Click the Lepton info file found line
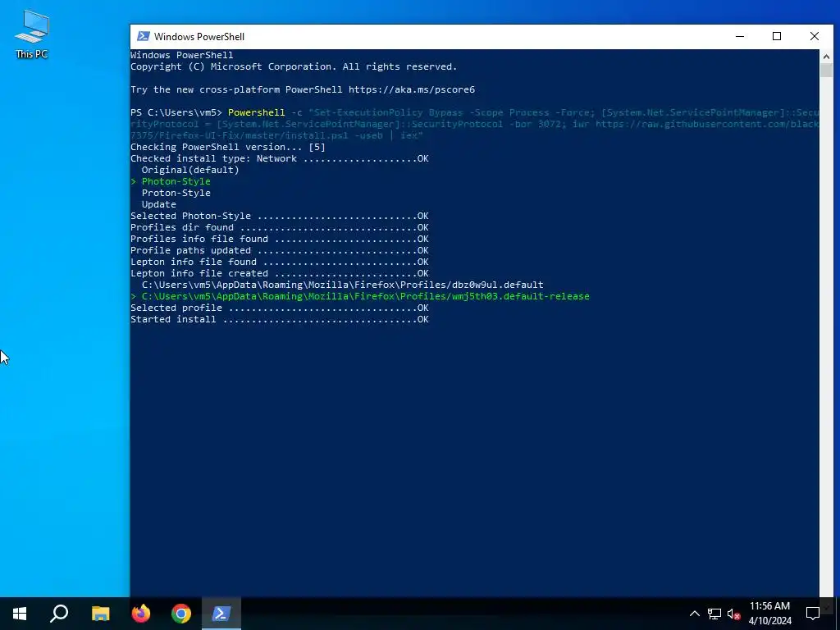 (280, 262)
